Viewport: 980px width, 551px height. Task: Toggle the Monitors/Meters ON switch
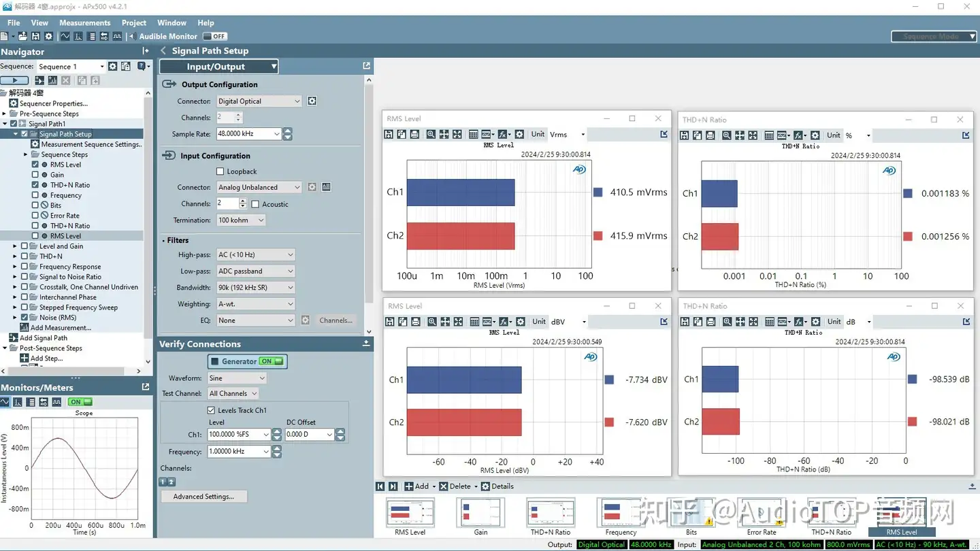[80, 402]
